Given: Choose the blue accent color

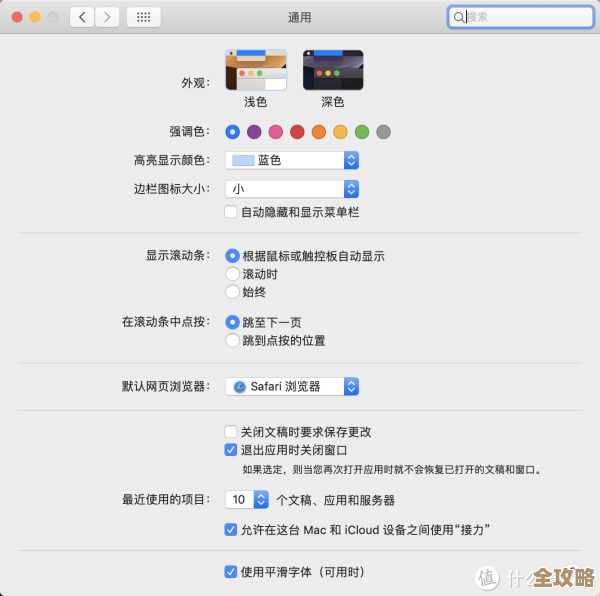Looking at the screenshot, I should (233, 132).
